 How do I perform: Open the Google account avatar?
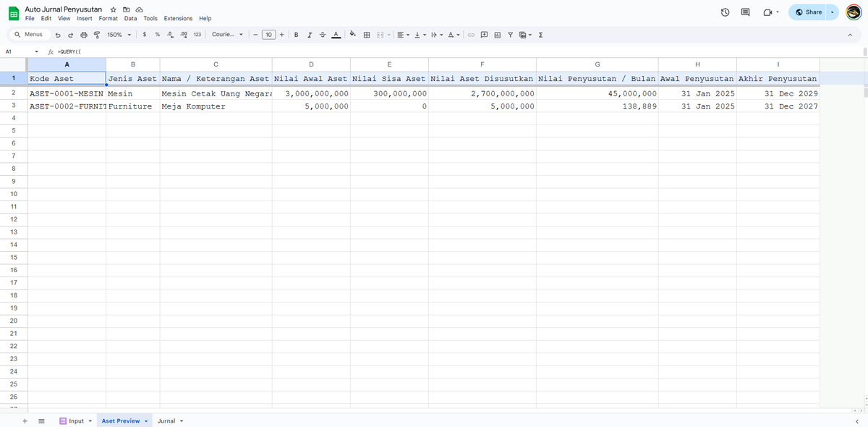click(853, 12)
